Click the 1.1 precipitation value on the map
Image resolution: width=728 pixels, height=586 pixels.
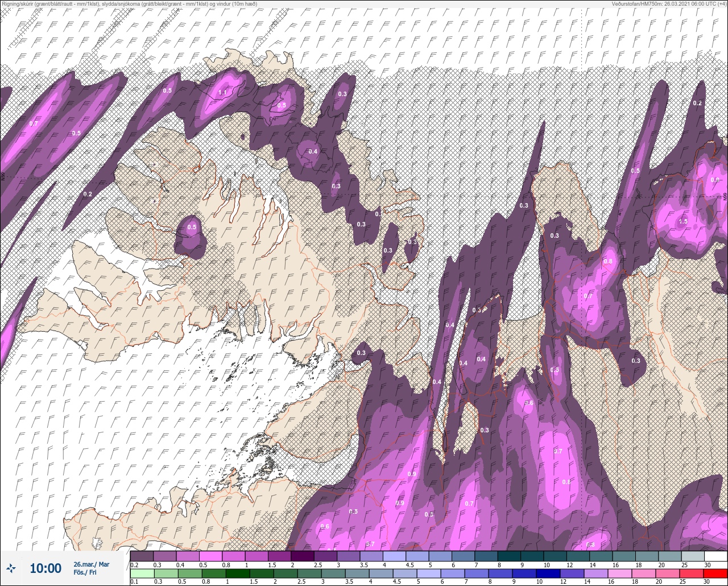click(222, 93)
